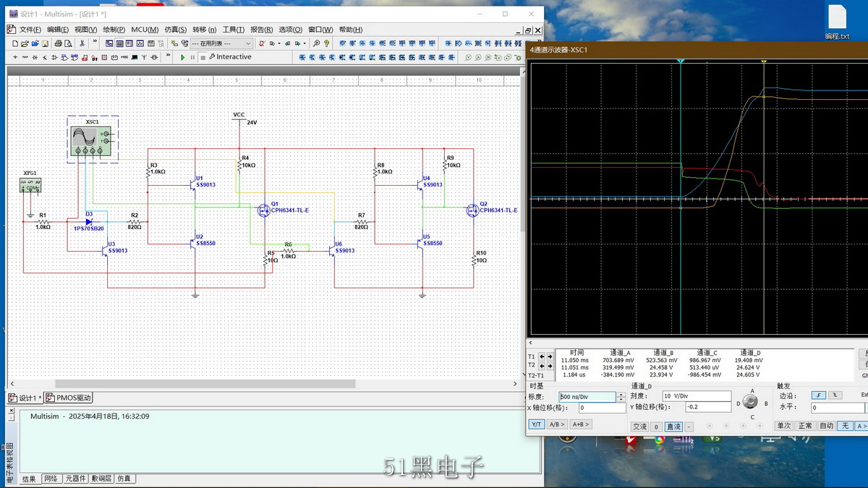Place a MISC component
868x488 pixels.
pyautogui.click(x=124, y=57)
